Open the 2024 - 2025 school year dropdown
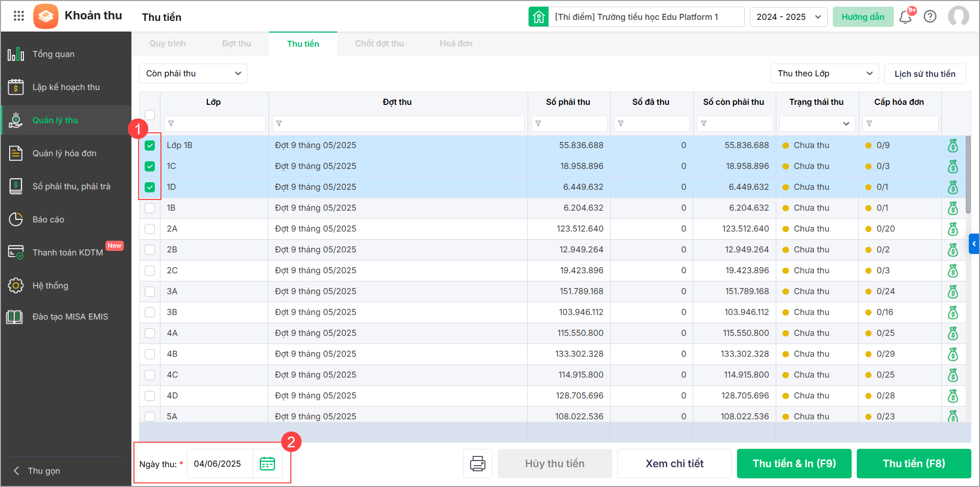The width and height of the screenshot is (980, 487). click(788, 17)
